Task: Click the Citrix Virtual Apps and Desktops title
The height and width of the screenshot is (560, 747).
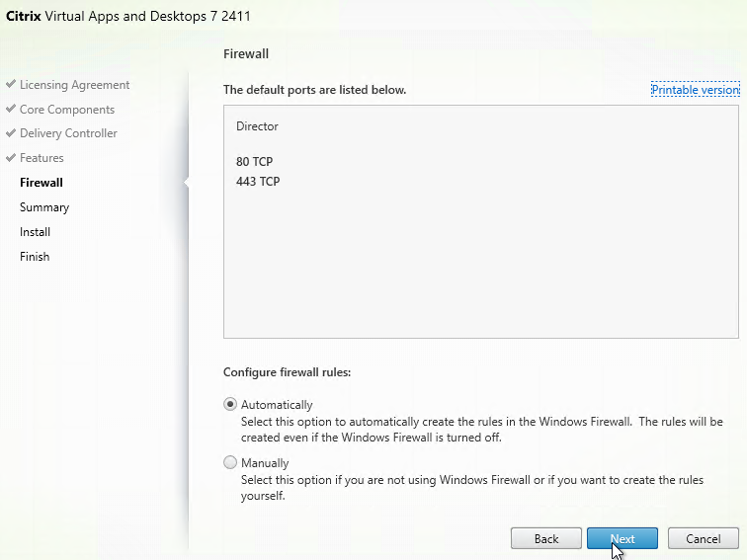Action: point(128,16)
